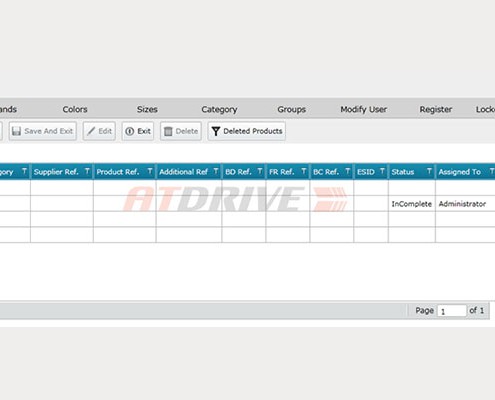Click the page number input field
The height and width of the screenshot is (400, 495).
[452, 311]
